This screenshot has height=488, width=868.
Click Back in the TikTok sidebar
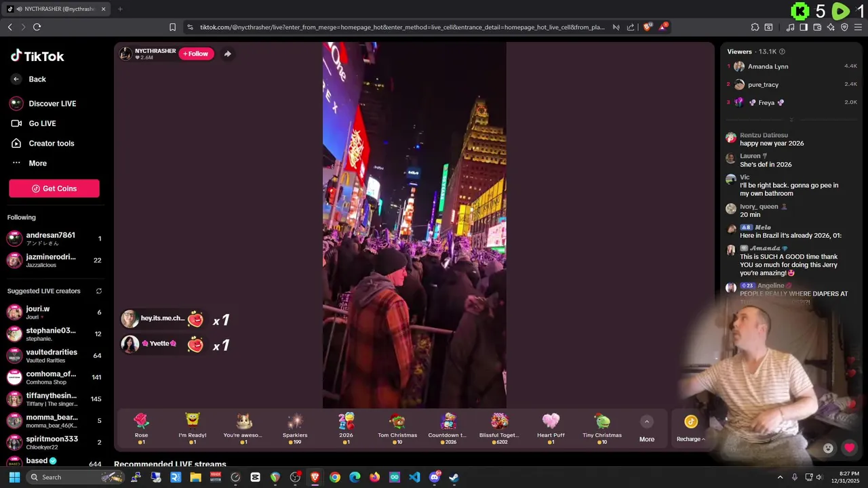29,79
